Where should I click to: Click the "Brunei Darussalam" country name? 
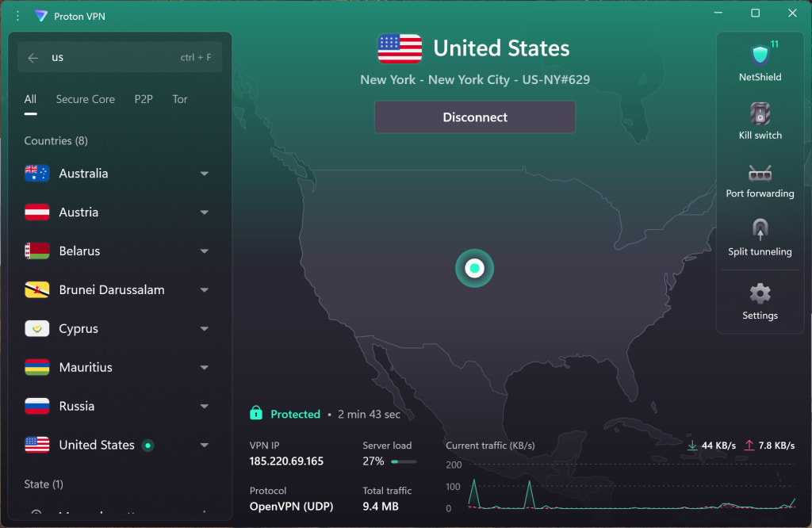click(x=112, y=290)
